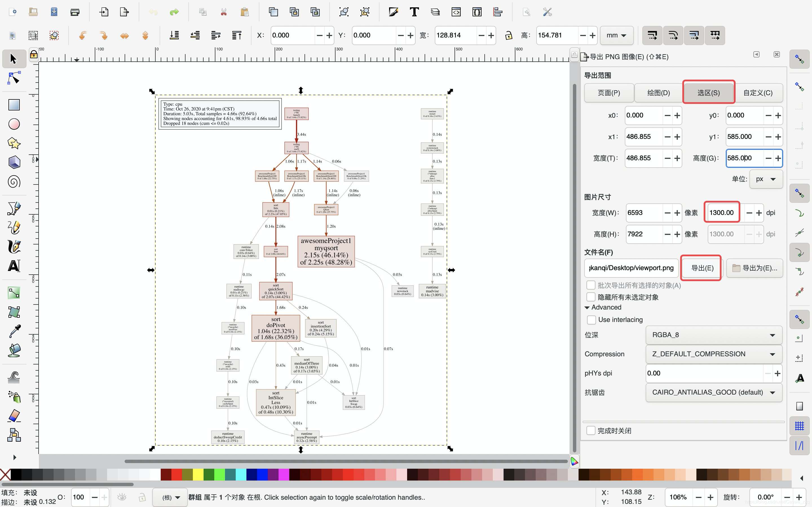Enable Use interlacing checkbox
The image size is (812, 507).
[x=591, y=320]
